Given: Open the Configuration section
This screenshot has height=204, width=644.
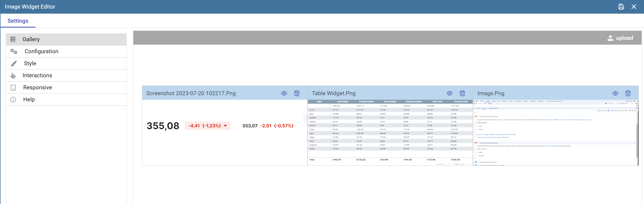Looking at the screenshot, I should tap(66, 51).
